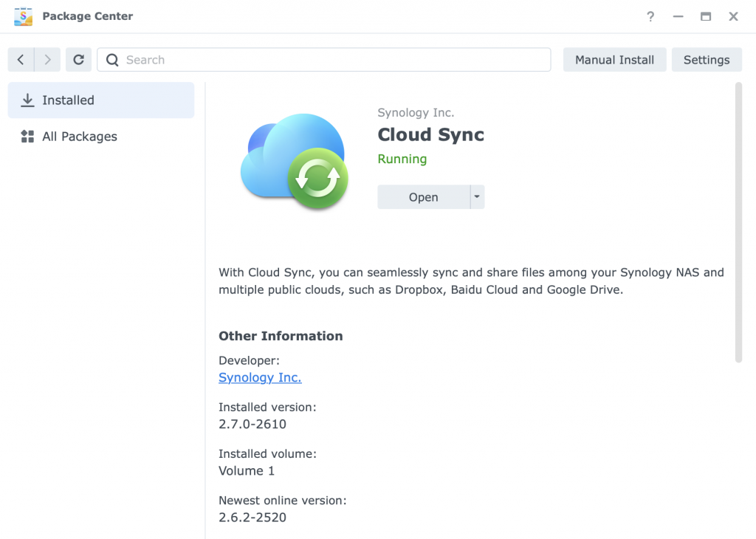Focus the Search input field
The height and width of the screenshot is (539, 756).
(x=332, y=60)
